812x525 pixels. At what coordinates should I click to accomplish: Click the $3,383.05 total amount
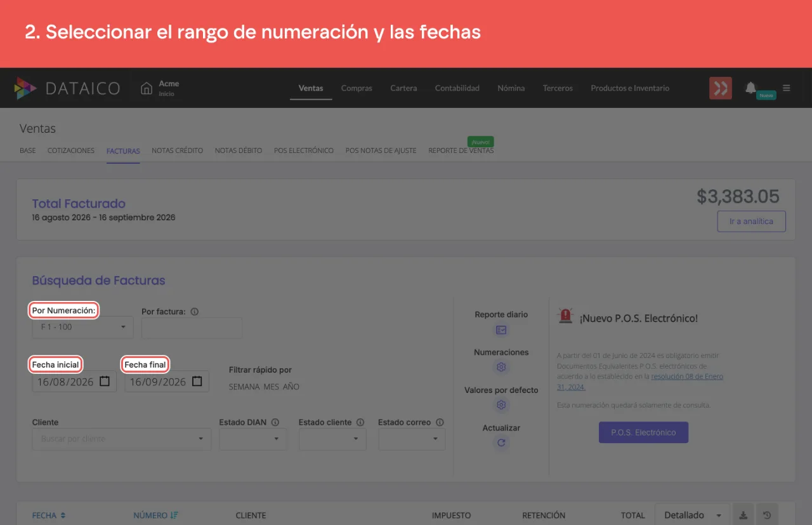click(x=738, y=197)
